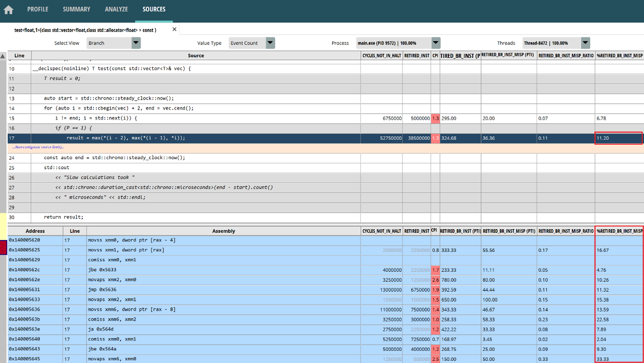Click the CPI header in source table
The height and width of the screenshot is (363, 644).
pyautogui.click(x=435, y=56)
